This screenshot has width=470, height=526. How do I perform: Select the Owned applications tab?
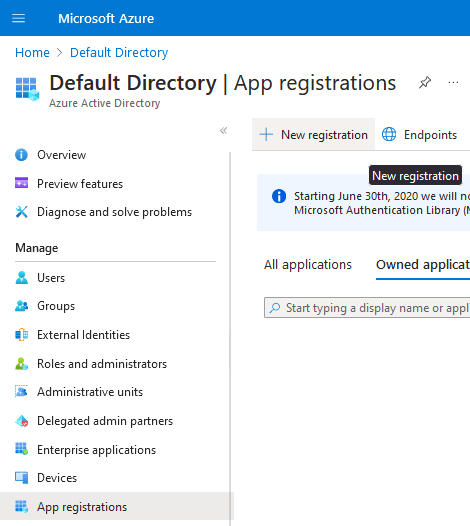point(423,265)
